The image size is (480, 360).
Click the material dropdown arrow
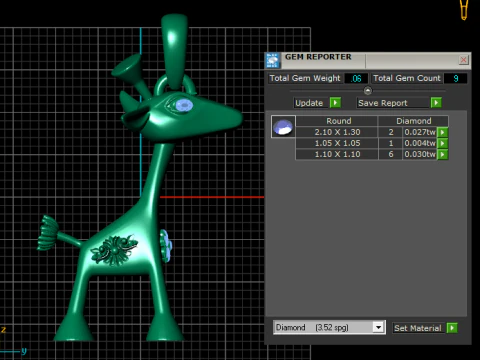[x=378, y=328]
